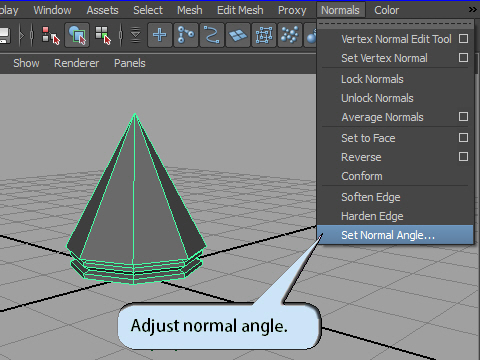This screenshot has width=480, height=360.
Task: Select Unlock Normals menu item
Action: [377, 98]
